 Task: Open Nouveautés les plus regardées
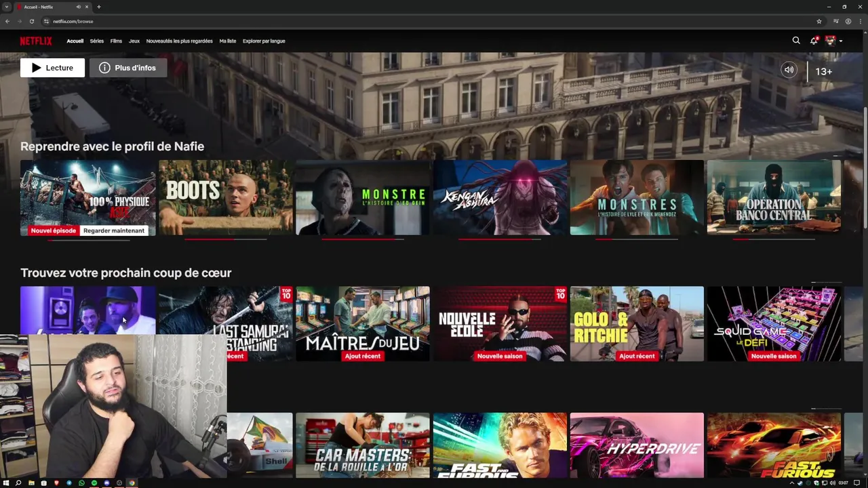pos(179,41)
